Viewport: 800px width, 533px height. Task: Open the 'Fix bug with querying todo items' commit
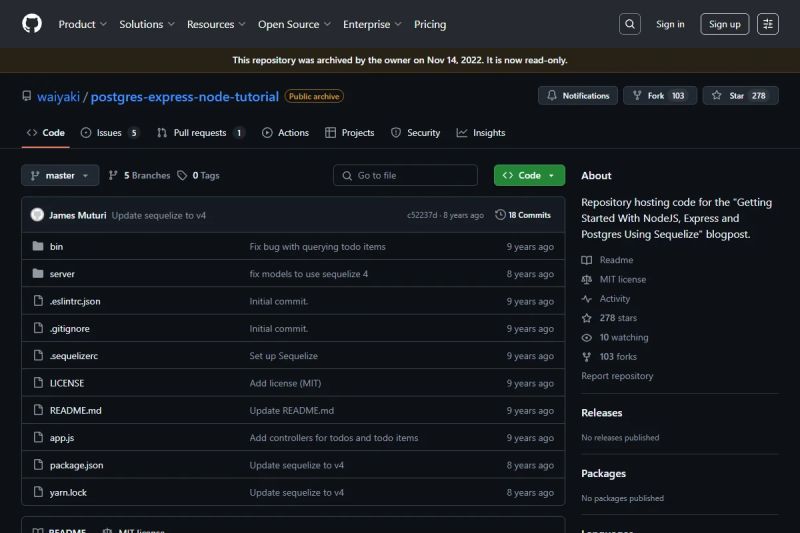317,246
